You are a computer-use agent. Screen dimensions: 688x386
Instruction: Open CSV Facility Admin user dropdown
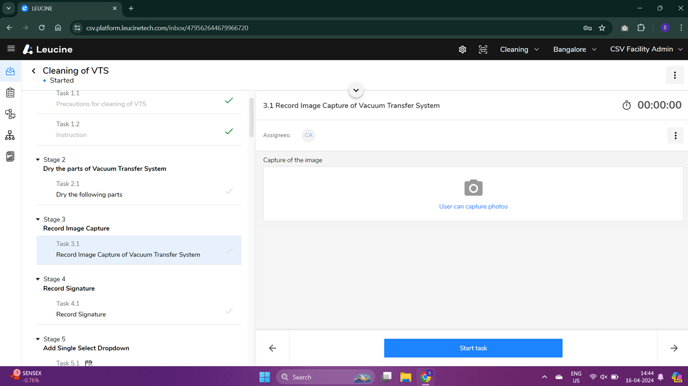pyautogui.click(x=646, y=49)
